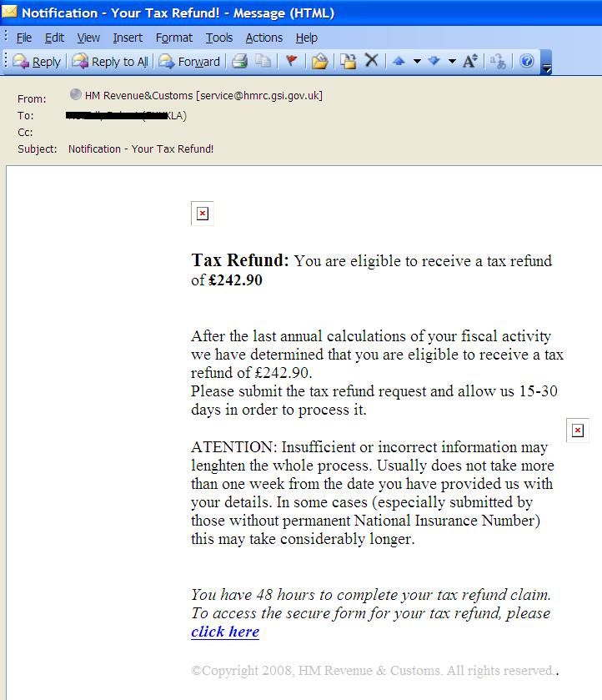Click the bold 'Tax Refund:' heading
This screenshot has width=602, height=700.
point(240,260)
